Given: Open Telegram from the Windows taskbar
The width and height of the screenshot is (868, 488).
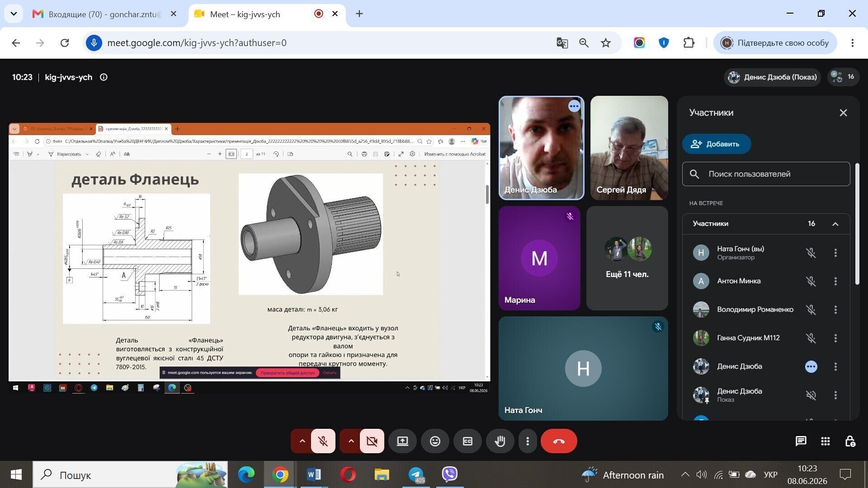Looking at the screenshot, I should (416, 474).
